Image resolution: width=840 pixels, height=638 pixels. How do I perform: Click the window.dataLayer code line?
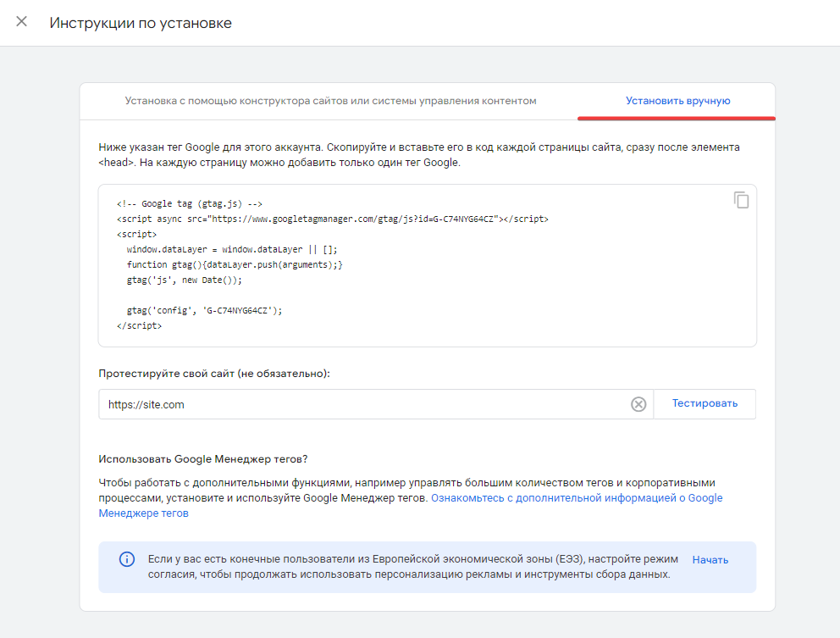click(232, 249)
